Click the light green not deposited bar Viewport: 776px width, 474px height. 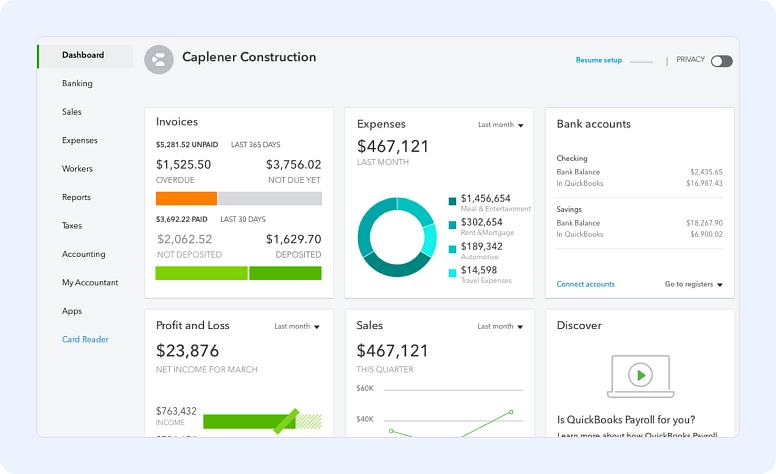201,273
